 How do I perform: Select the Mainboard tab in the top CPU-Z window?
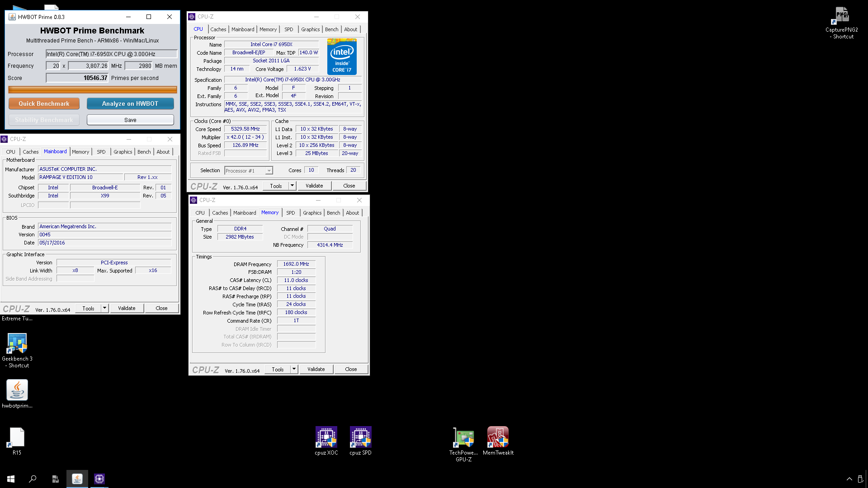click(243, 29)
